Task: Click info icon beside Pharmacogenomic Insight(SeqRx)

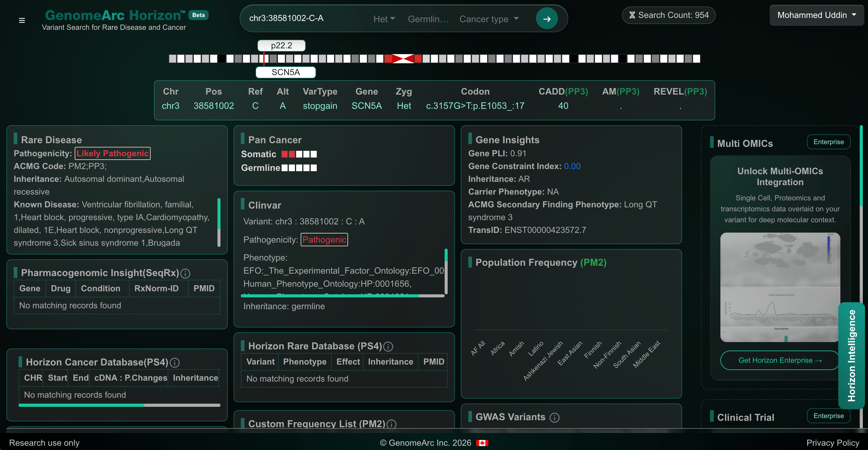Action: pyautogui.click(x=185, y=273)
